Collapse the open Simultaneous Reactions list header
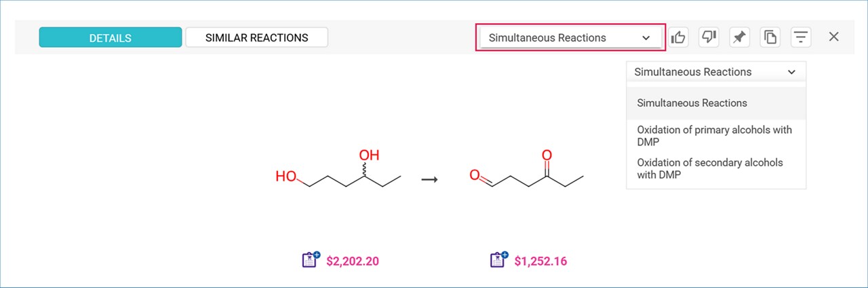This screenshot has height=288, width=868. tap(715, 72)
